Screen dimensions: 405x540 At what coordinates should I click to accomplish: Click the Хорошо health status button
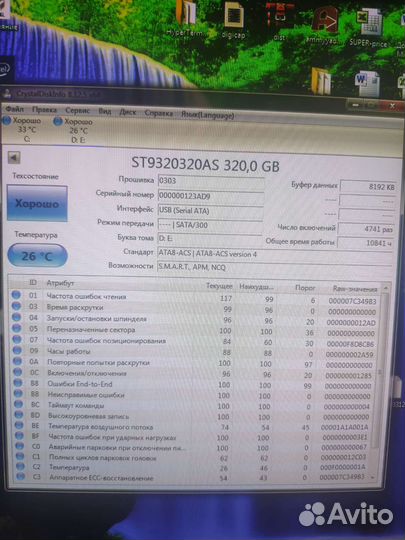[37, 204]
